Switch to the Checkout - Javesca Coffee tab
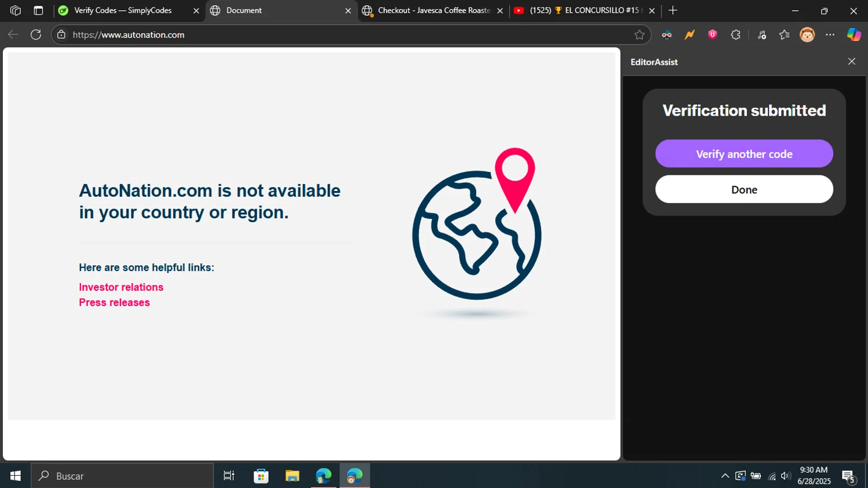This screenshot has width=868, height=488. [x=426, y=10]
